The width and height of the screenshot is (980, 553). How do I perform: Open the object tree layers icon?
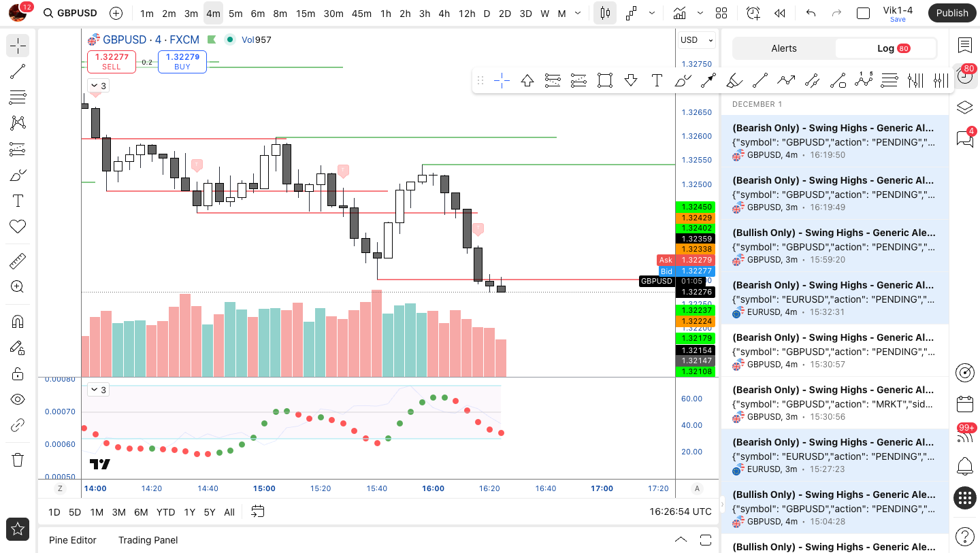[x=965, y=107]
